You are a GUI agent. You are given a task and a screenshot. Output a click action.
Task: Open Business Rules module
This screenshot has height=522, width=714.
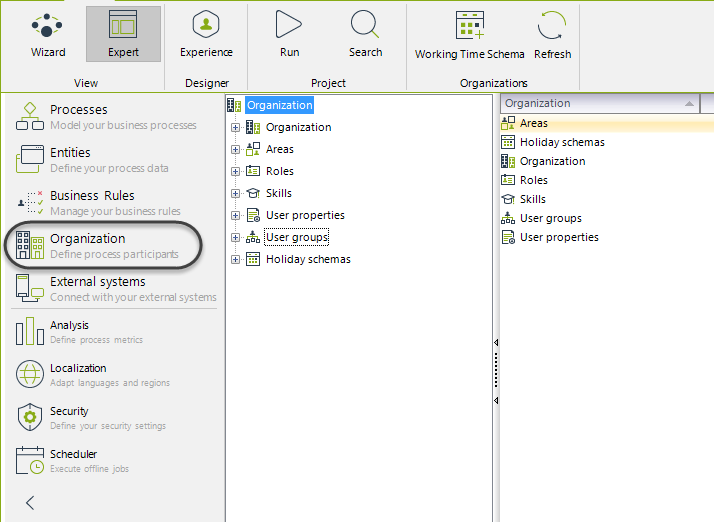point(99,203)
